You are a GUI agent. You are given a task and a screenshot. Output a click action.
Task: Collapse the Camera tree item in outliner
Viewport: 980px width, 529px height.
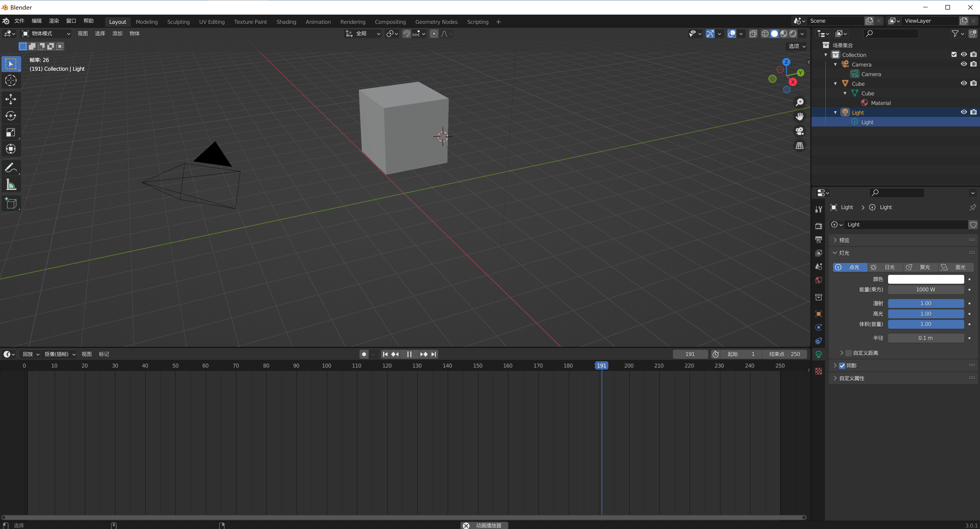pyautogui.click(x=835, y=64)
